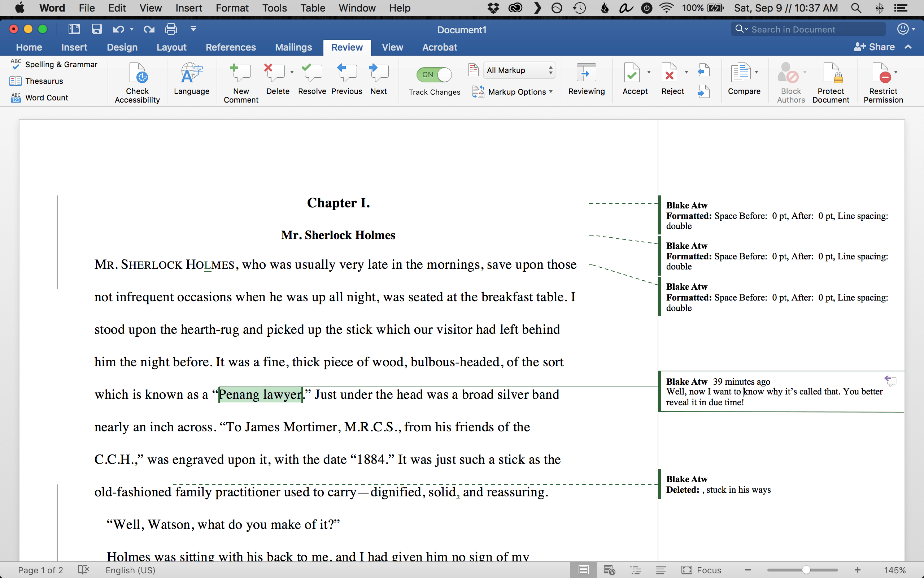Open the Compare dropdown arrow
The image size is (924, 578).
click(x=757, y=72)
